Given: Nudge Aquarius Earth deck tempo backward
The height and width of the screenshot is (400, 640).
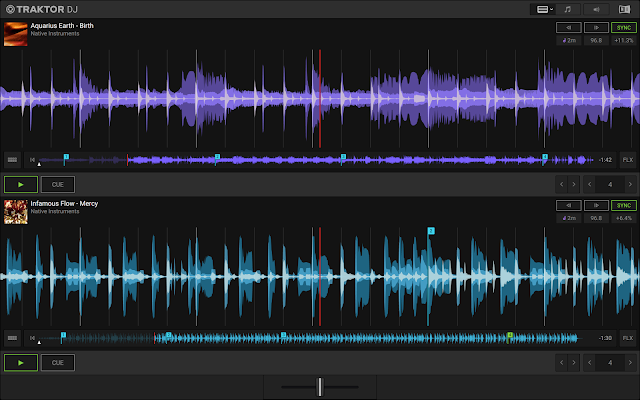Looking at the screenshot, I should click(x=569, y=28).
